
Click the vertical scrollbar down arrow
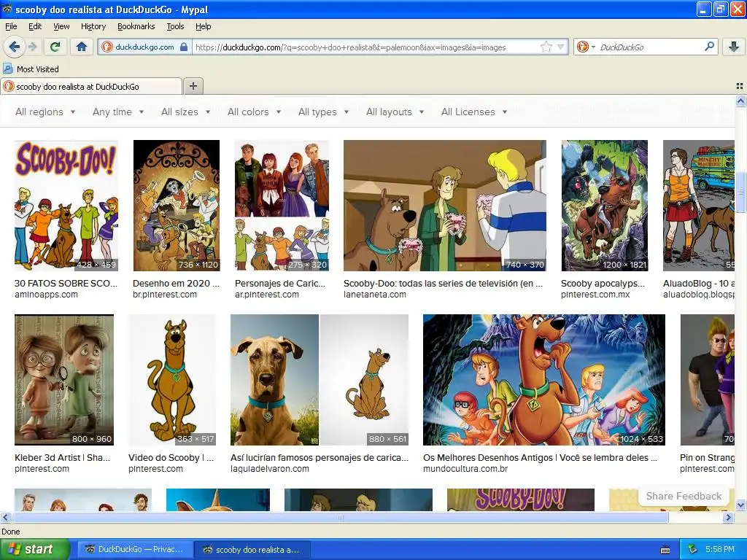pos(740,505)
